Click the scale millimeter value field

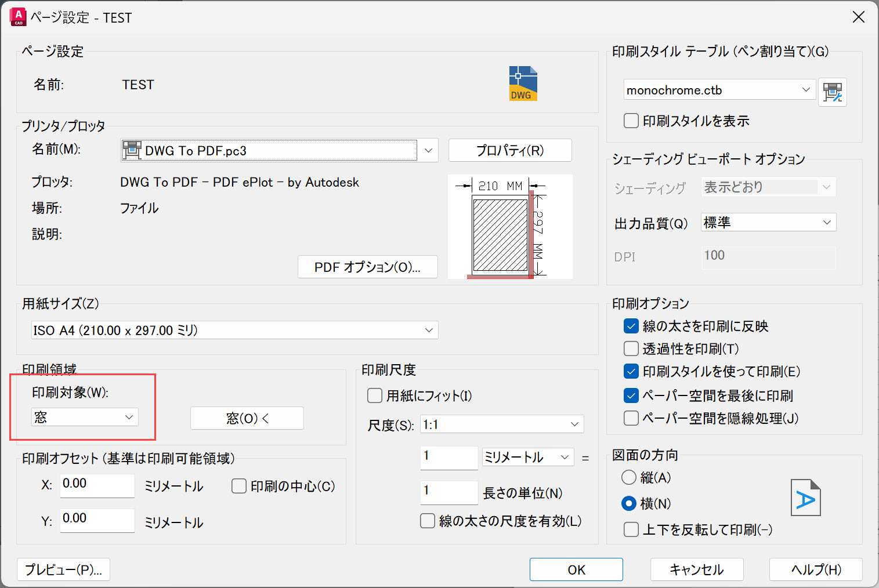449,457
